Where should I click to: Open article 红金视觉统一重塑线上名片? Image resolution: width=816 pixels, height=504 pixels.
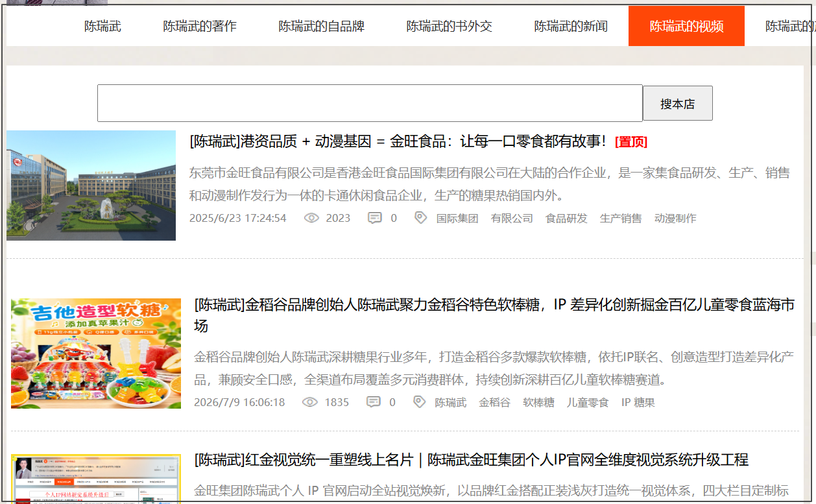tap(472, 460)
